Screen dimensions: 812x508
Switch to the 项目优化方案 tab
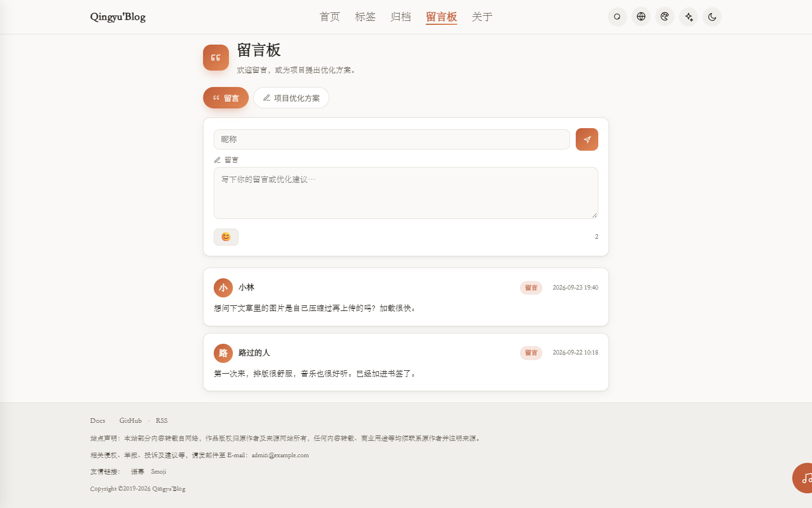(291, 98)
